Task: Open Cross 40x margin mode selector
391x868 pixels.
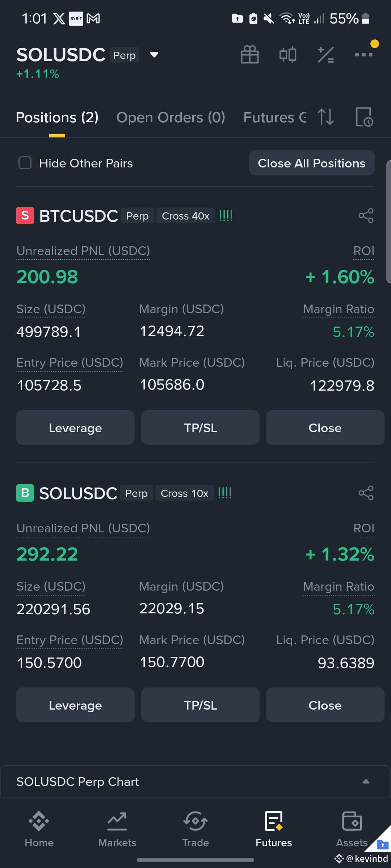Action: pyautogui.click(x=186, y=216)
